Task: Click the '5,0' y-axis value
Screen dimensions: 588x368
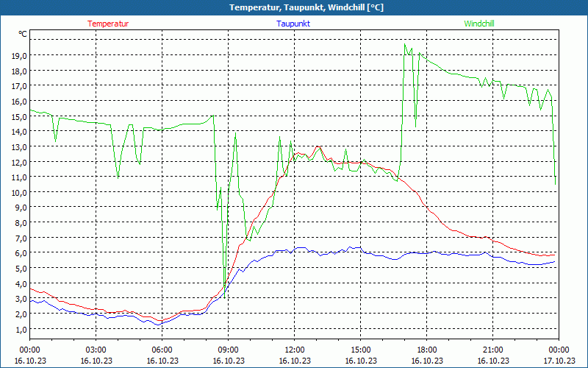Action: 21,269
